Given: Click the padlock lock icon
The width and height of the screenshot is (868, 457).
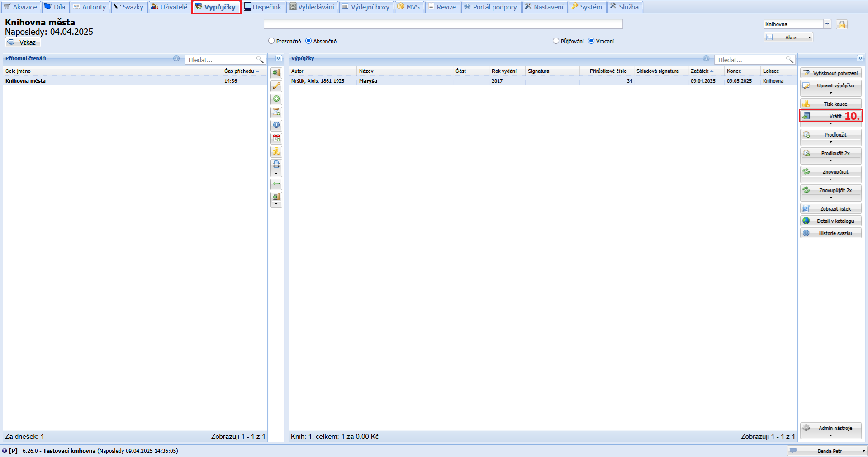Looking at the screenshot, I should pyautogui.click(x=841, y=24).
